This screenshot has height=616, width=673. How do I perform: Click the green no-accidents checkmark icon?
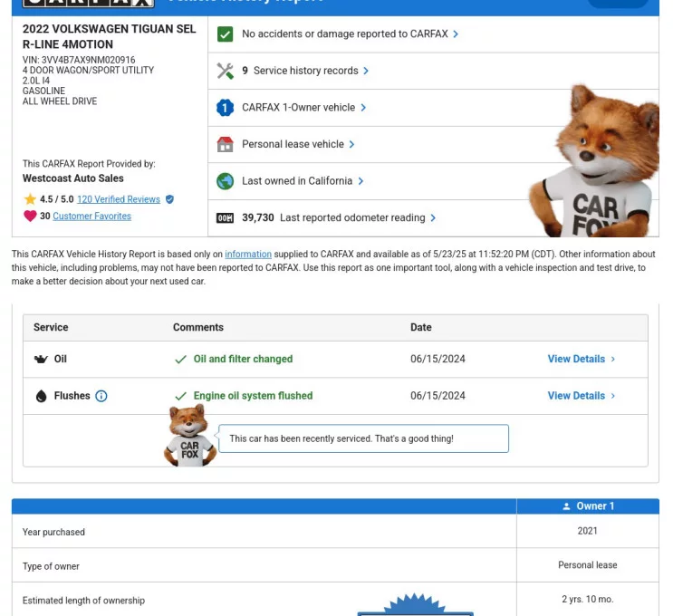[x=226, y=34]
